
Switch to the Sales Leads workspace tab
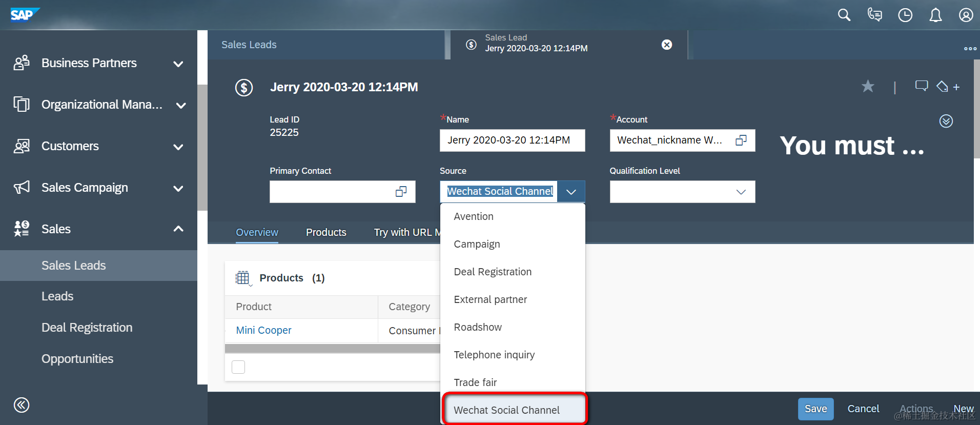249,45
